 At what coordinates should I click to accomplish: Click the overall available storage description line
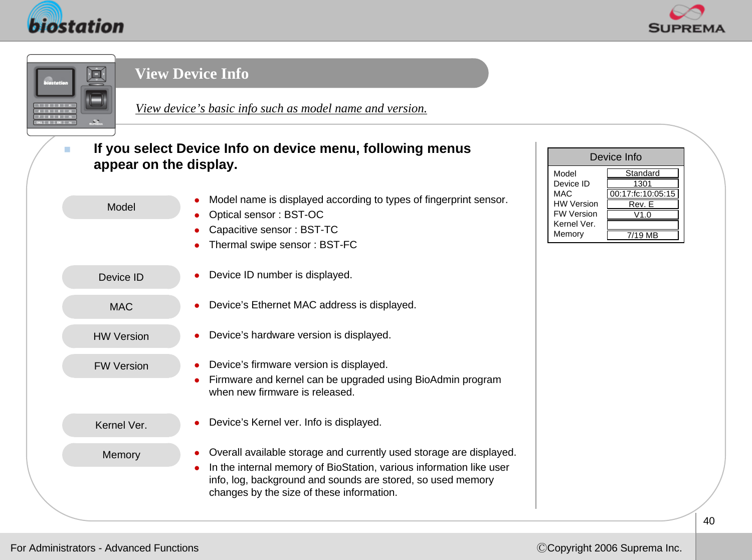coord(362,452)
